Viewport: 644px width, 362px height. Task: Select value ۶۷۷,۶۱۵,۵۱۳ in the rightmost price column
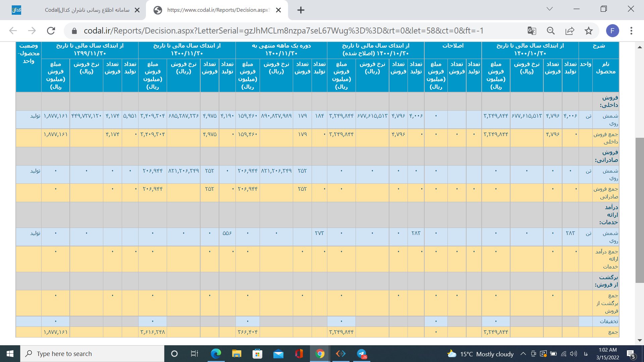(x=527, y=116)
